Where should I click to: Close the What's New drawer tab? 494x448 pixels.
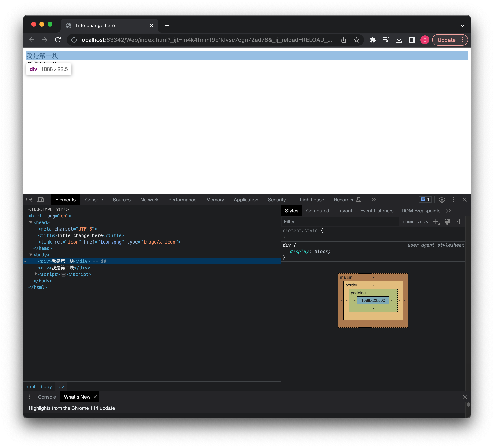tap(95, 397)
